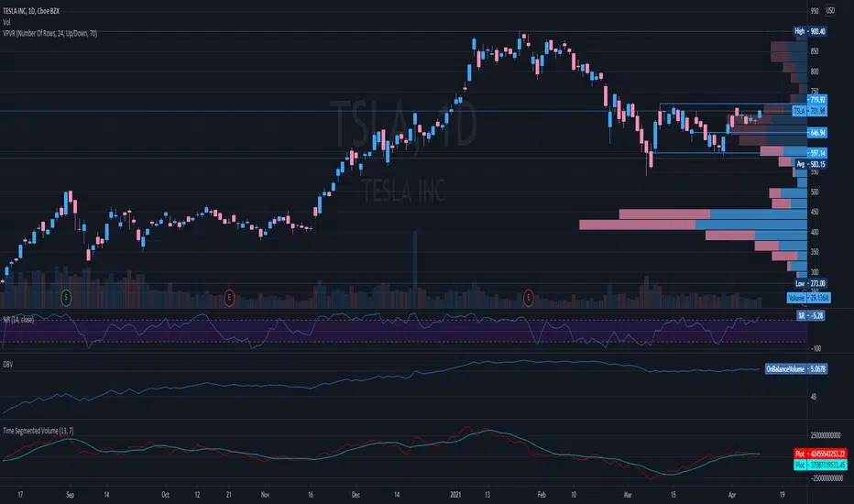
Task: Select the VPVR indicator legend
Action: pyautogui.click(x=50, y=34)
